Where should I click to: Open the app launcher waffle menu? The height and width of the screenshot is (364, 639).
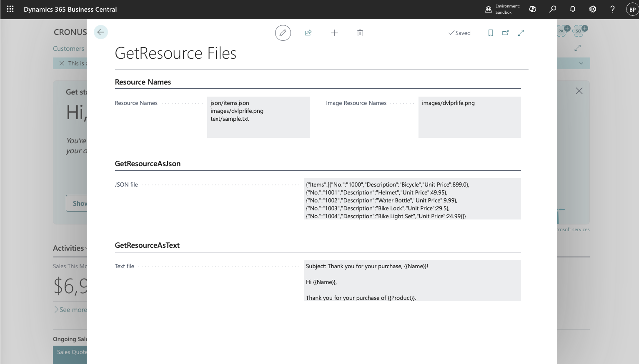coord(10,9)
